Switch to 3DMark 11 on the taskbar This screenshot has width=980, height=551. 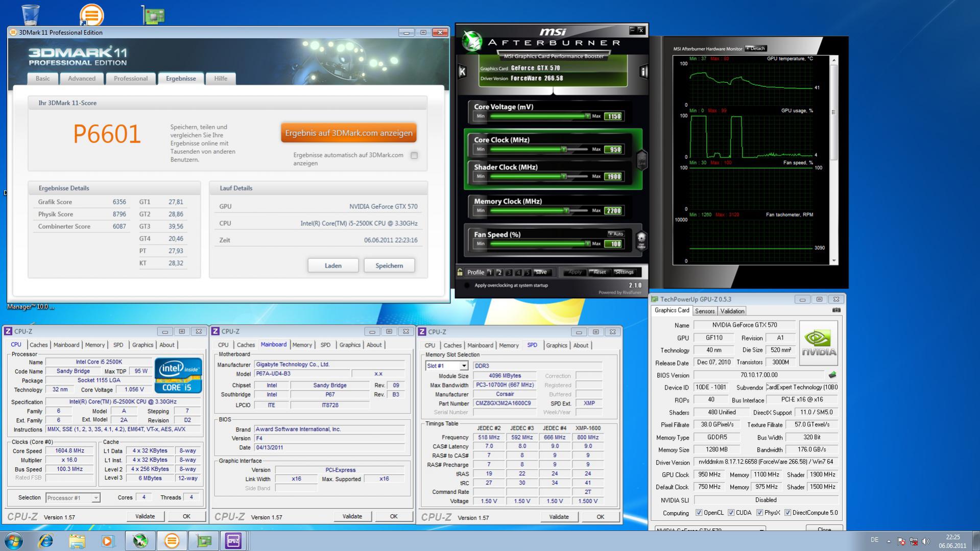(x=172, y=540)
